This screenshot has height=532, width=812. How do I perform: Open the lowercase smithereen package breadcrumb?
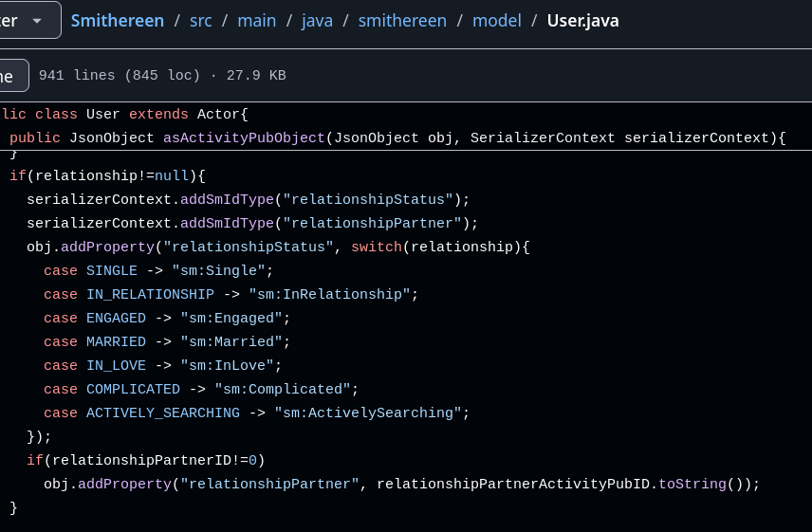click(402, 20)
